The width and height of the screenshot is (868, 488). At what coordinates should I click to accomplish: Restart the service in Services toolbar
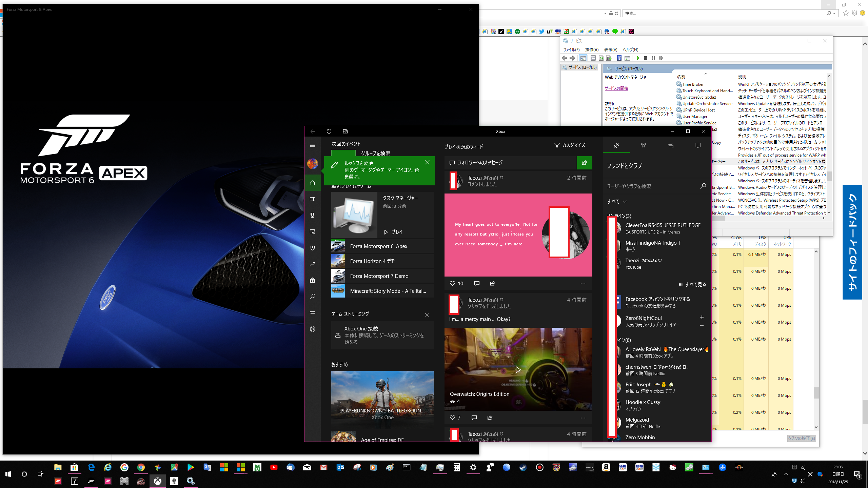[661, 58]
